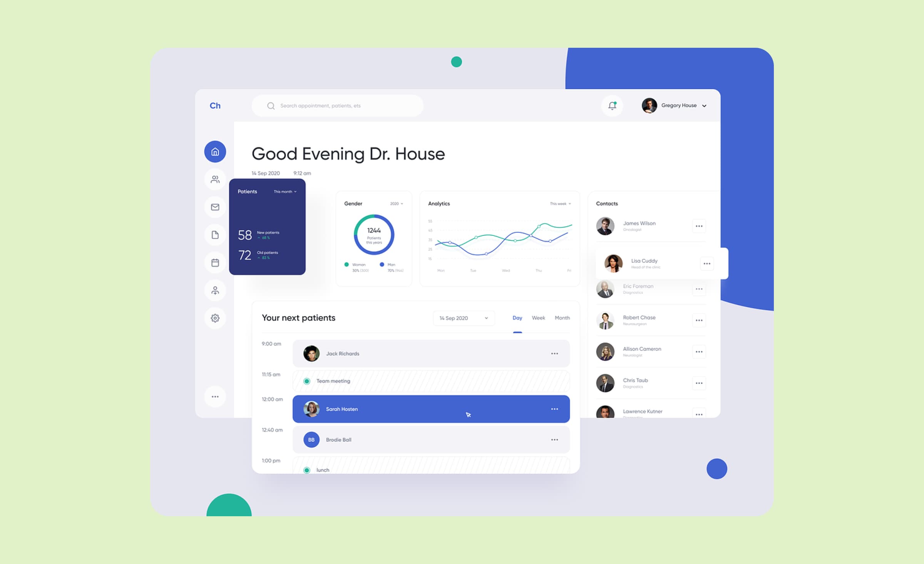
Task: Expand Dr. House profile dropdown
Action: 708,106
